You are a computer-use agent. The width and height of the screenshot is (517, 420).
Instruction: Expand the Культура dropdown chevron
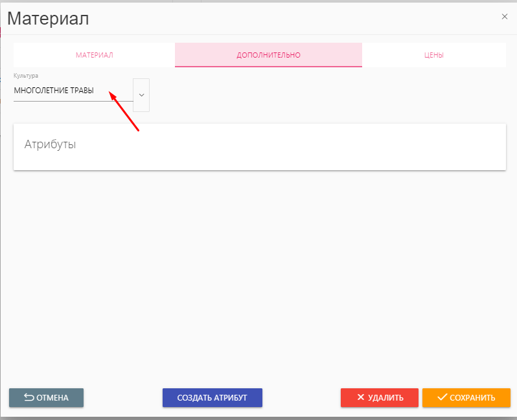pyautogui.click(x=141, y=94)
